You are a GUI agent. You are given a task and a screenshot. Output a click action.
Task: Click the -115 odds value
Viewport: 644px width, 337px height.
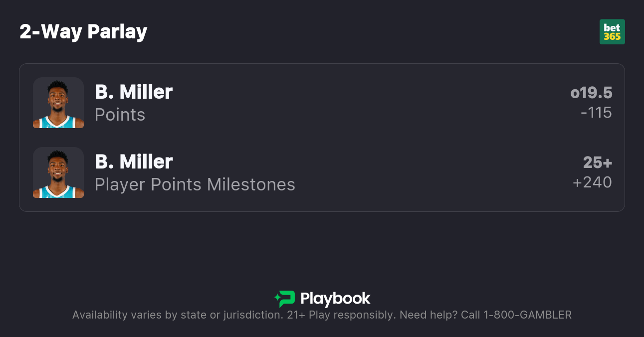point(596,113)
